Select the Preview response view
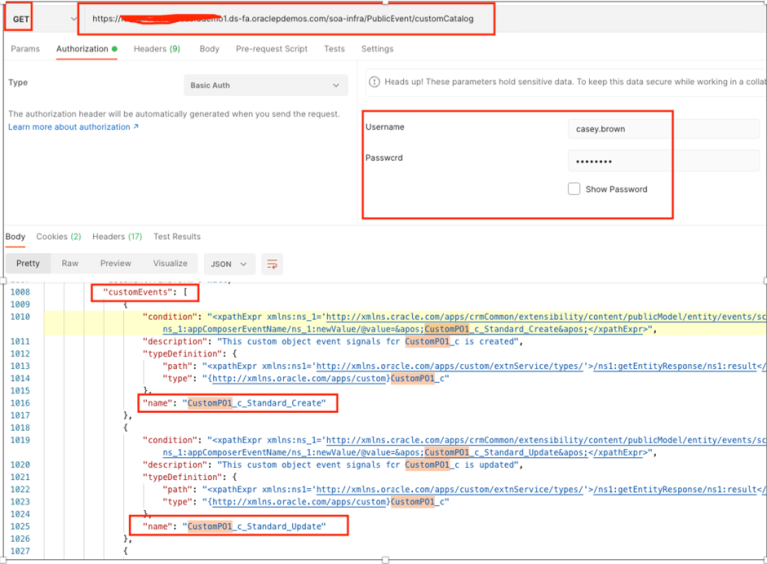This screenshot has height=564, width=767. (115, 264)
